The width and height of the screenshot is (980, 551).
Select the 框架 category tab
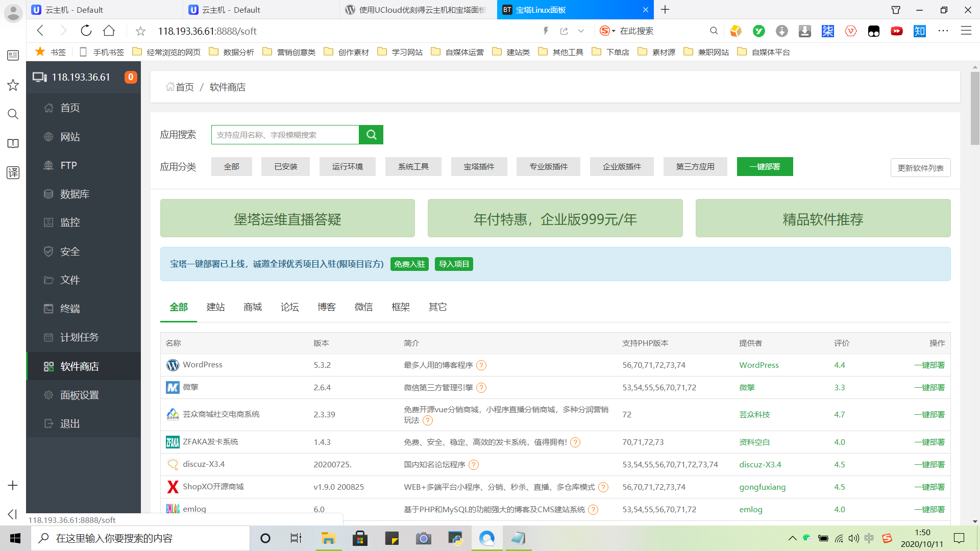click(x=401, y=307)
